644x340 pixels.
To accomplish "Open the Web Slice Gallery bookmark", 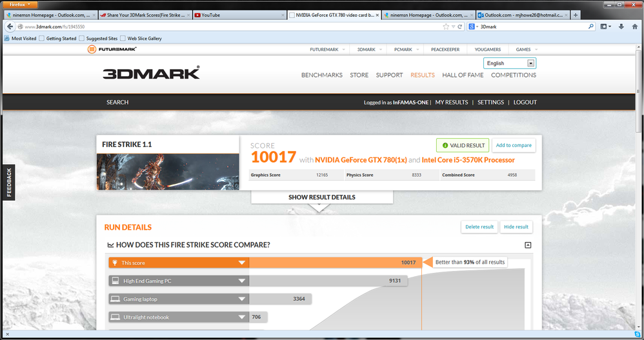I will [x=141, y=38].
